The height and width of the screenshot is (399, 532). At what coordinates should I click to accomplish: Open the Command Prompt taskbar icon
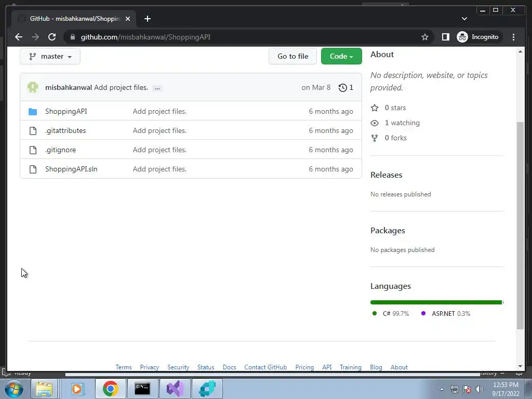tap(142, 389)
